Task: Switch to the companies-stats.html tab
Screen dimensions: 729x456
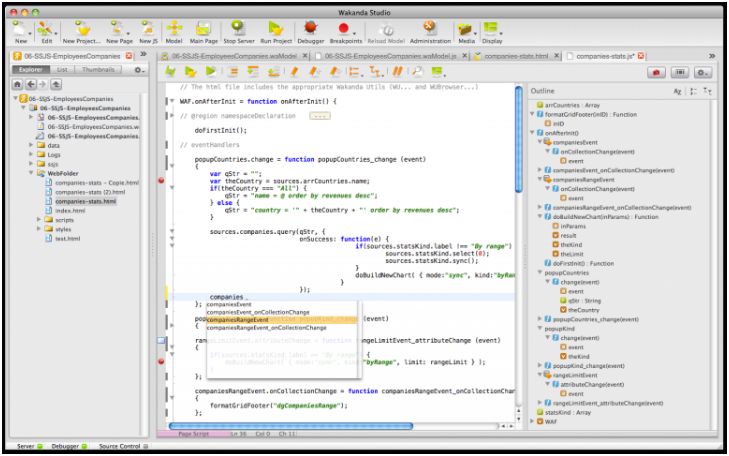Action: (517, 56)
